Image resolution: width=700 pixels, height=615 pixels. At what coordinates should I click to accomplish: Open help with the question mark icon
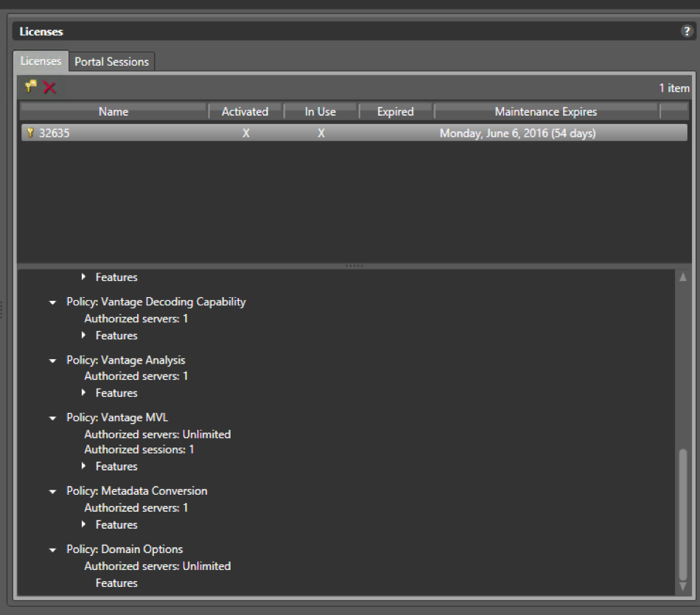point(687,31)
